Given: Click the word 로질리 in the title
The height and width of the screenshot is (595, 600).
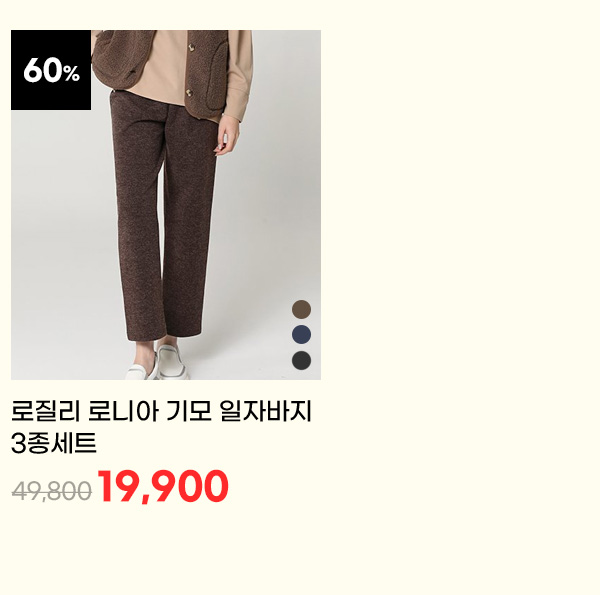Looking at the screenshot, I should (46, 411).
